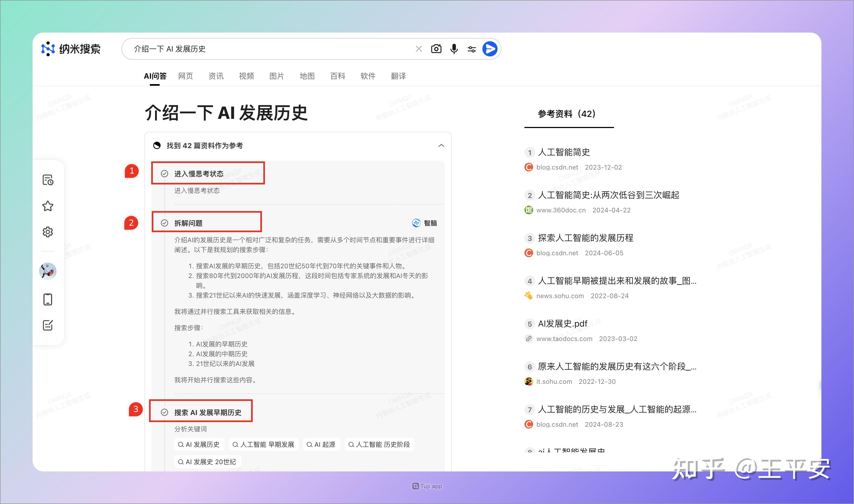Click the 智脑 model badge
This screenshot has height=504, width=854.
[x=425, y=223]
